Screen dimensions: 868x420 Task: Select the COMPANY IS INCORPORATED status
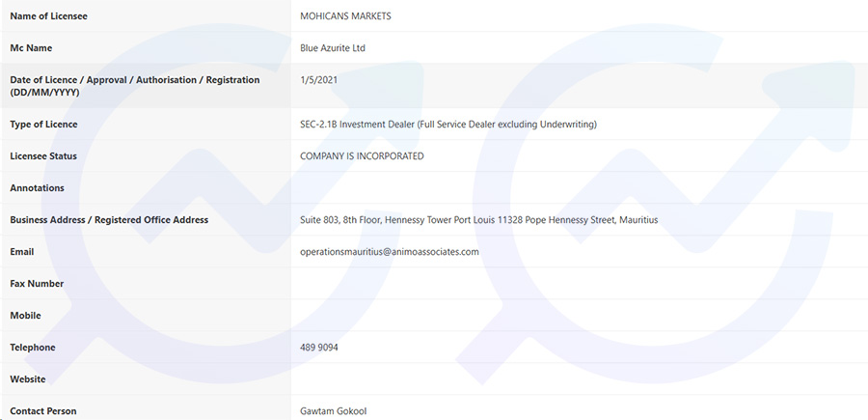coord(362,156)
